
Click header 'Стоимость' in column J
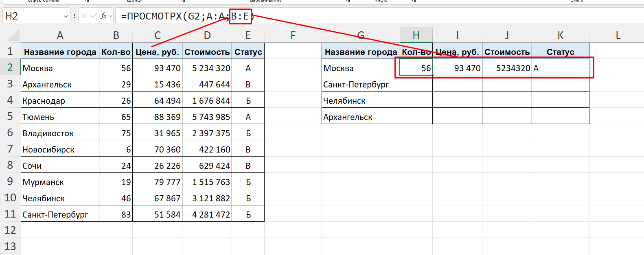tap(507, 51)
